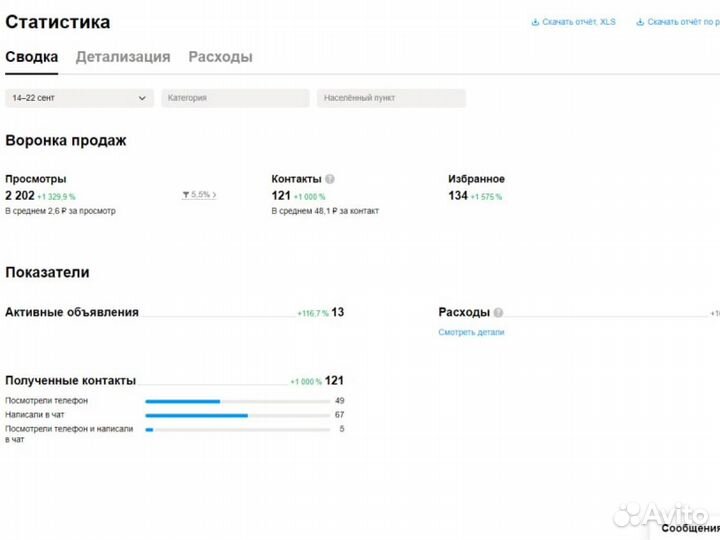This screenshot has height=540, width=720.
Task: Click the help icon next to Расходы
Action: tap(498, 312)
